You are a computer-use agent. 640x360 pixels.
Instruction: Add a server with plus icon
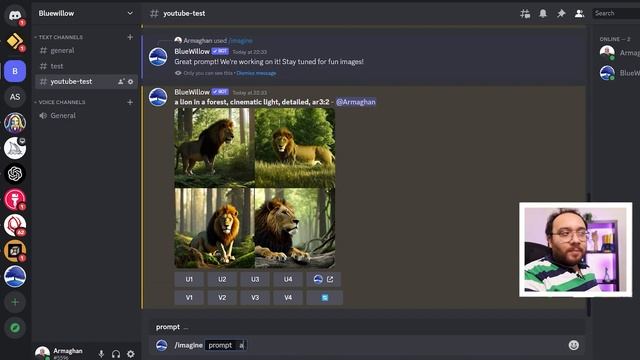pos(15,302)
